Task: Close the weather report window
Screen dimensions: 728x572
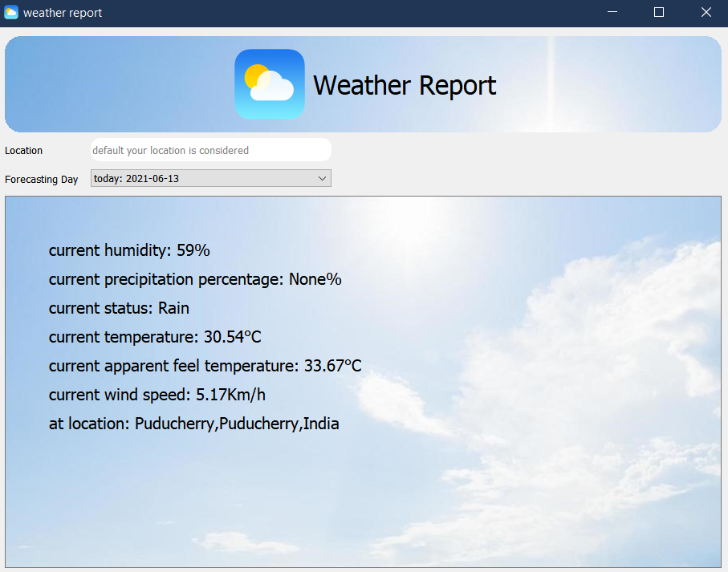Action: [x=706, y=13]
